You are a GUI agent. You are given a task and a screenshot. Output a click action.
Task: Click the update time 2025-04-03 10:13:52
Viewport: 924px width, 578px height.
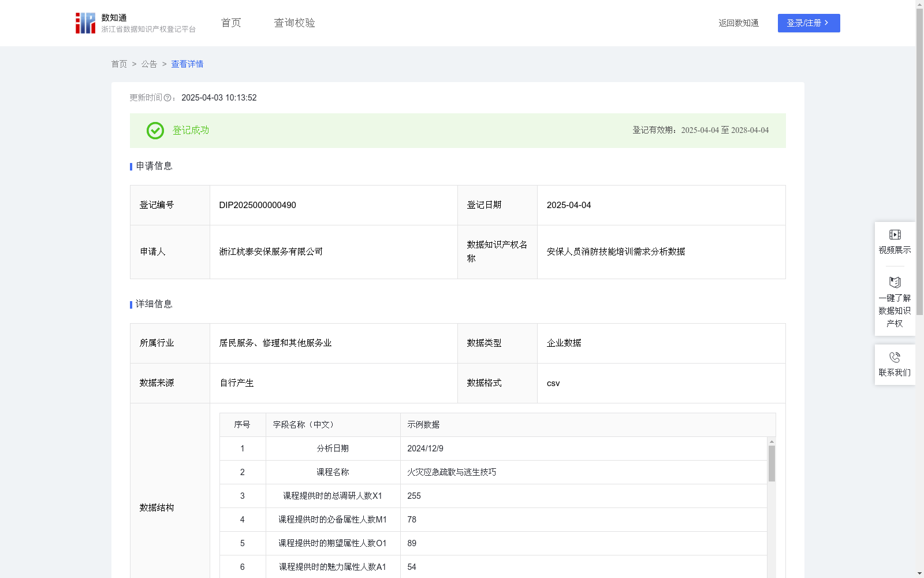coord(219,98)
